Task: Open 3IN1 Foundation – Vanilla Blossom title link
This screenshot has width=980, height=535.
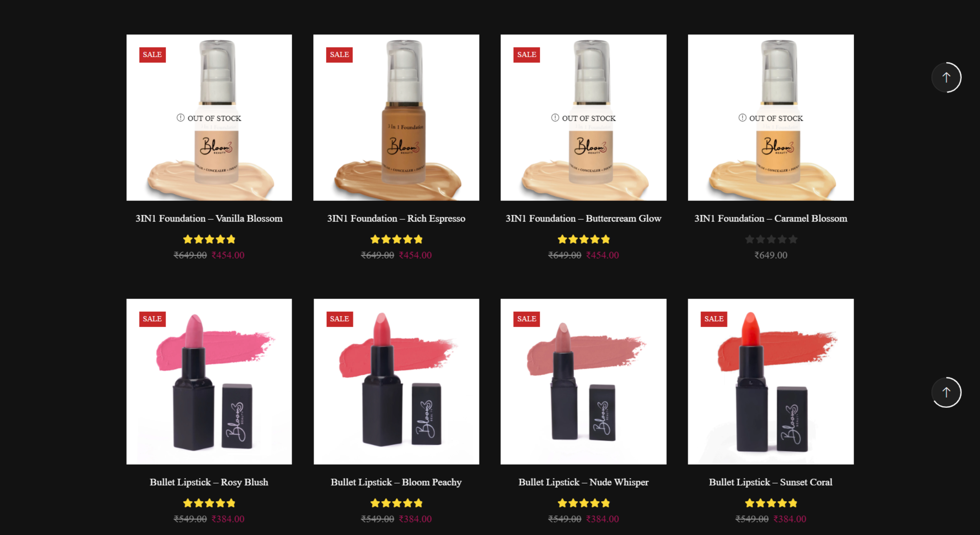Action: coord(209,219)
